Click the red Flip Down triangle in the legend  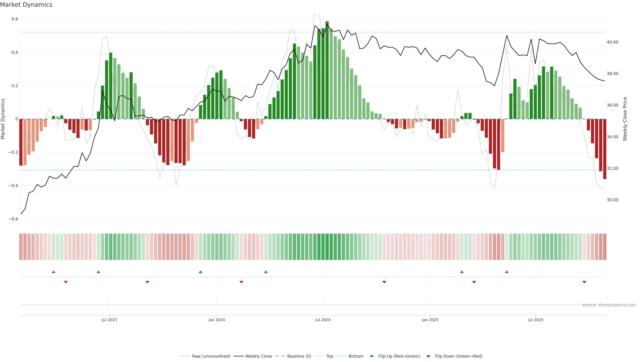[x=428, y=356]
